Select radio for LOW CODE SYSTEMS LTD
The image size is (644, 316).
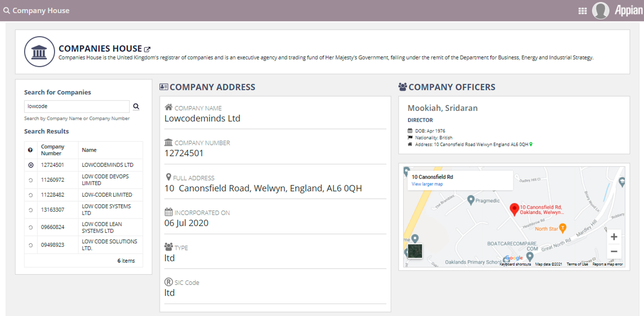tap(31, 210)
